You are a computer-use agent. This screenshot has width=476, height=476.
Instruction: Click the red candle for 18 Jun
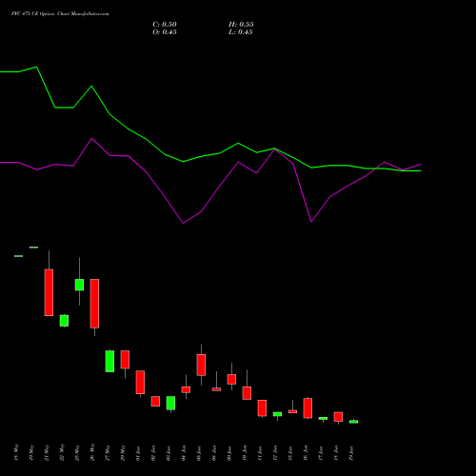[338, 417]
